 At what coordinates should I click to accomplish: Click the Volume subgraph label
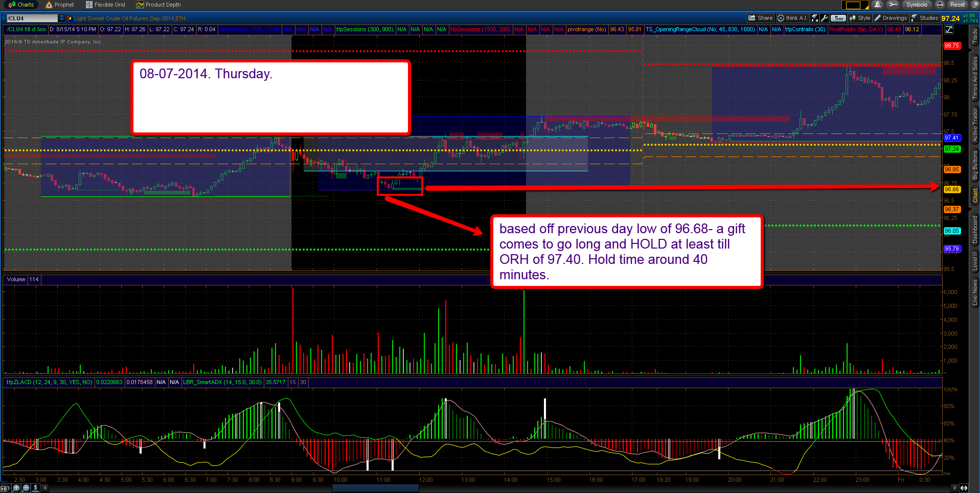tap(16, 279)
